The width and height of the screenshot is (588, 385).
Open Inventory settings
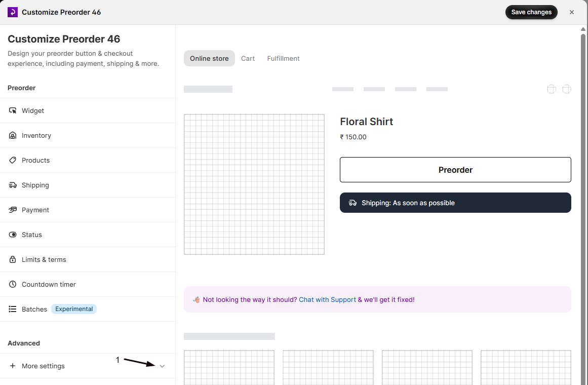pyautogui.click(x=88, y=135)
